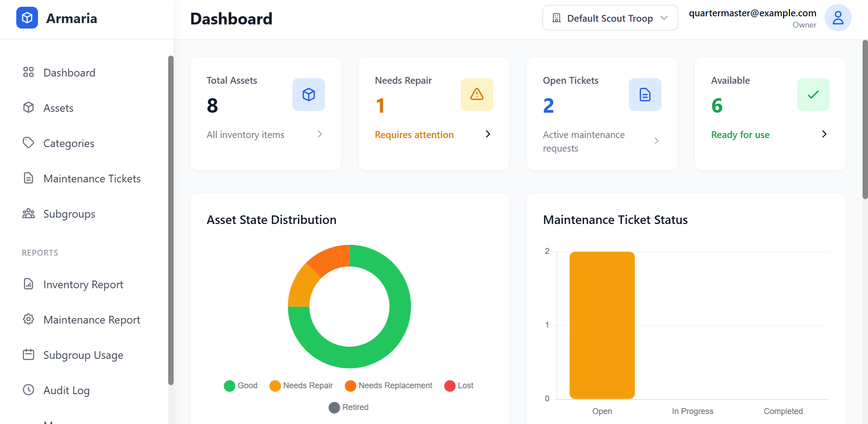Select the Assets box icon in sidebar
This screenshot has width=868, height=424.
(28, 108)
